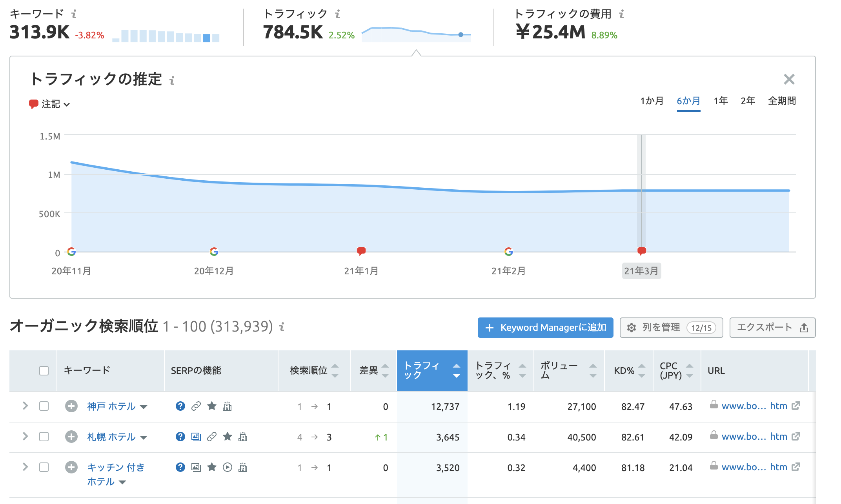Click Keyword Managerに追加 button
The height and width of the screenshot is (504, 841).
point(545,328)
